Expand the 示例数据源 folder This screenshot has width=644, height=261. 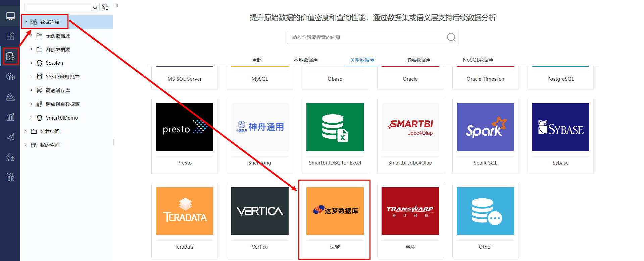click(x=32, y=36)
